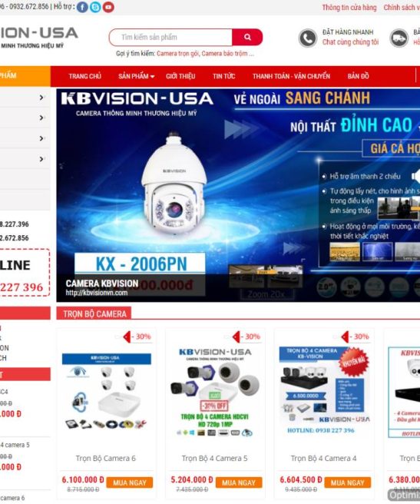Open the Tin tức menu item
The image size is (420, 504).
[223, 76]
